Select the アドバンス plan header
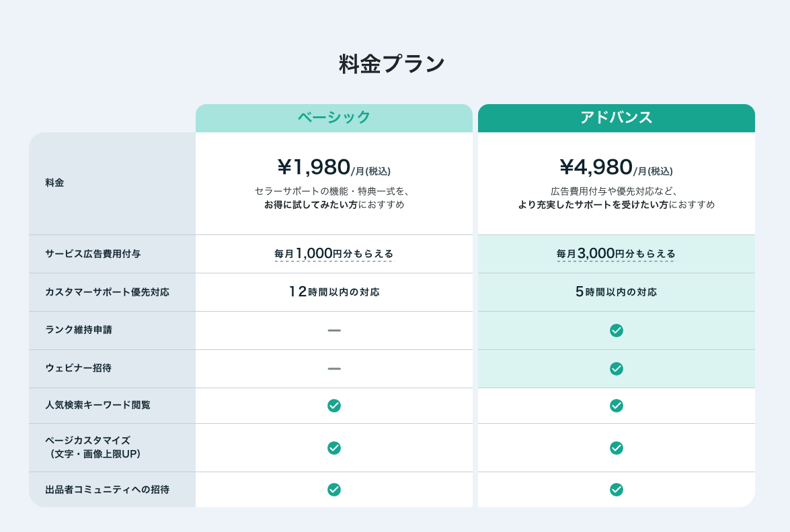Viewport: 790px width, 532px height. click(x=616, y=118)
